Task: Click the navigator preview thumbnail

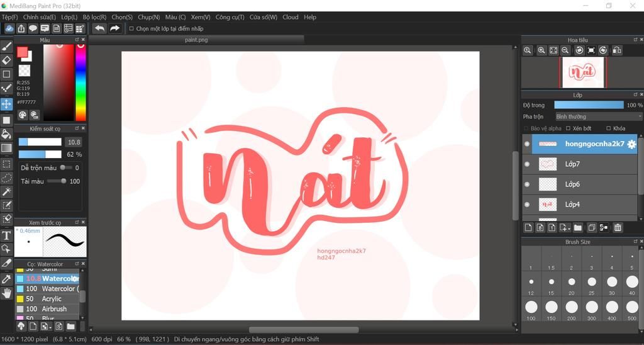Action: [x=583, y=72]
